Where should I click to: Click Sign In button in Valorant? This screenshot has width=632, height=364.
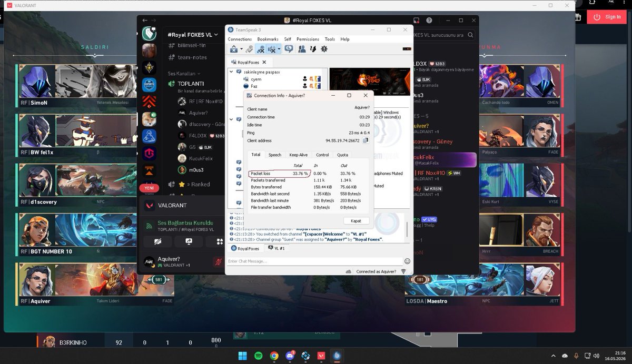[607, 17]
